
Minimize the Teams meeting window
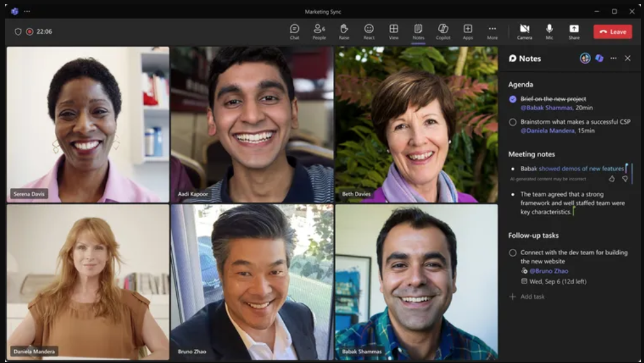pos(597,12)
